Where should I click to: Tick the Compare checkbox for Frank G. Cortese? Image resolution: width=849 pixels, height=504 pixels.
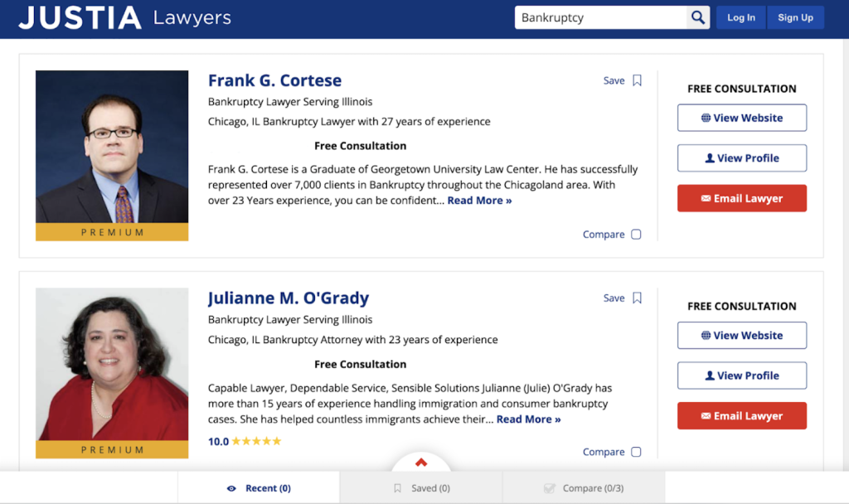click(636, 235)
